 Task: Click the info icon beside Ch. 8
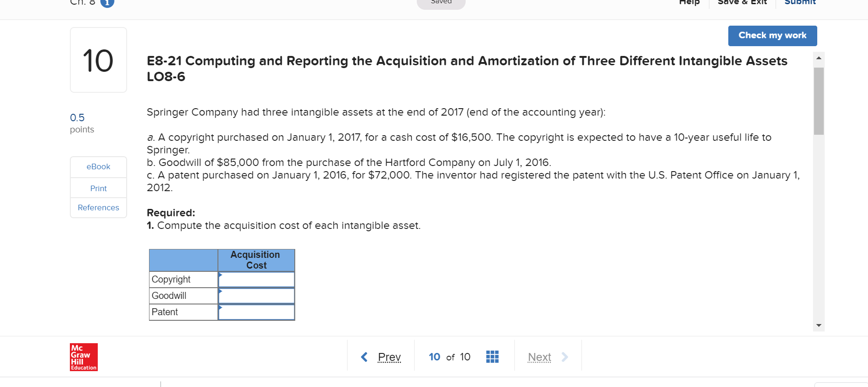[108, 3]
